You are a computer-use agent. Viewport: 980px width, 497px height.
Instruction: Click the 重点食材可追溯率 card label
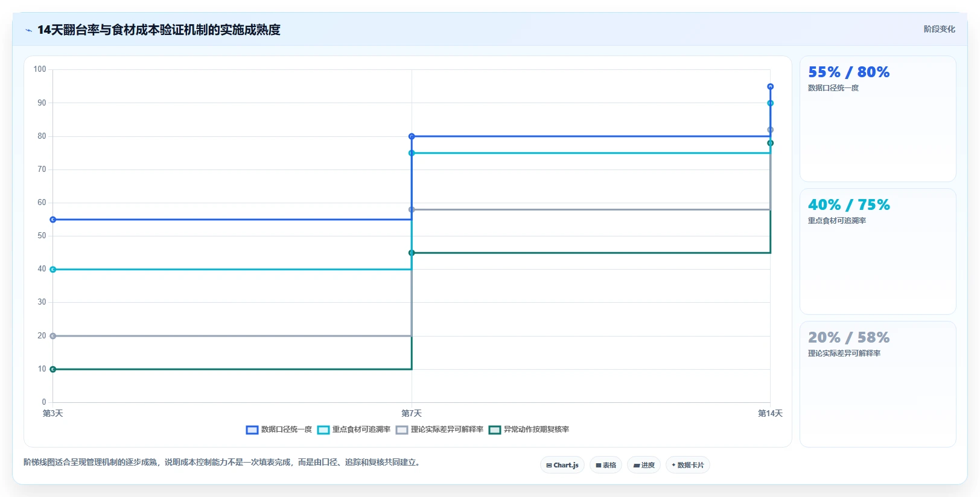click(x=837, y=221)
